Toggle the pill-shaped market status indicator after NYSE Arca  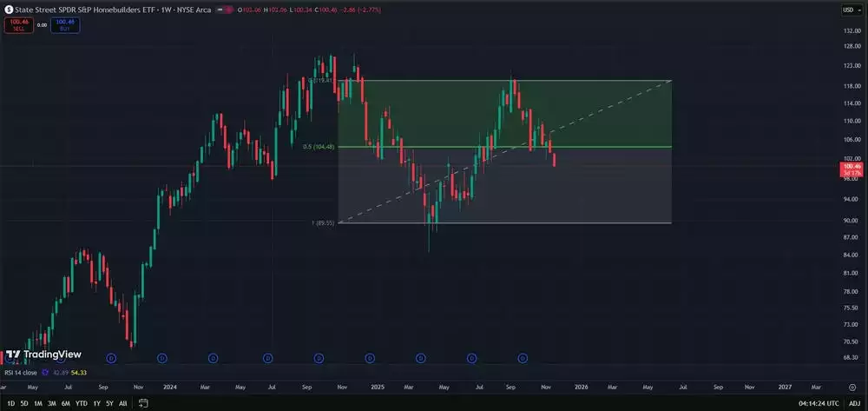point(224,10)
